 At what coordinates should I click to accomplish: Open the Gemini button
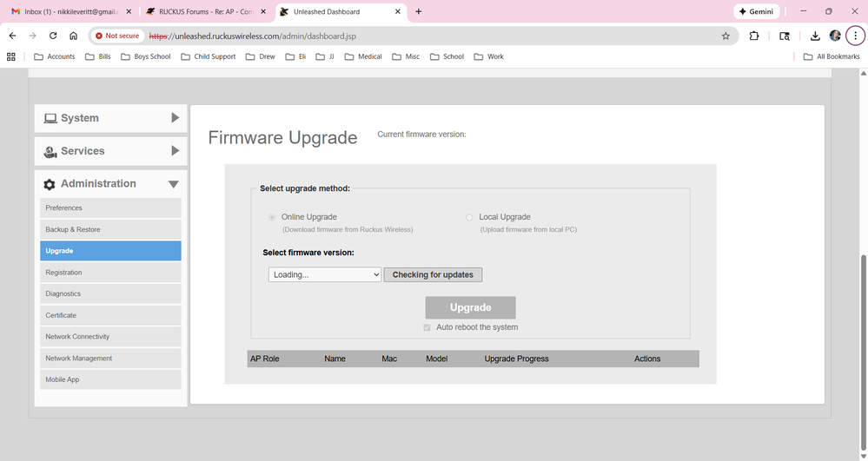[x=756, y=11]
